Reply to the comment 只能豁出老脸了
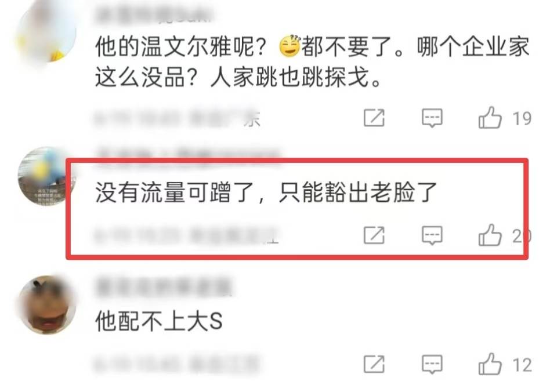Image resolution: width=550 pixels, height=392 pixels. click(x=432, y=235)
